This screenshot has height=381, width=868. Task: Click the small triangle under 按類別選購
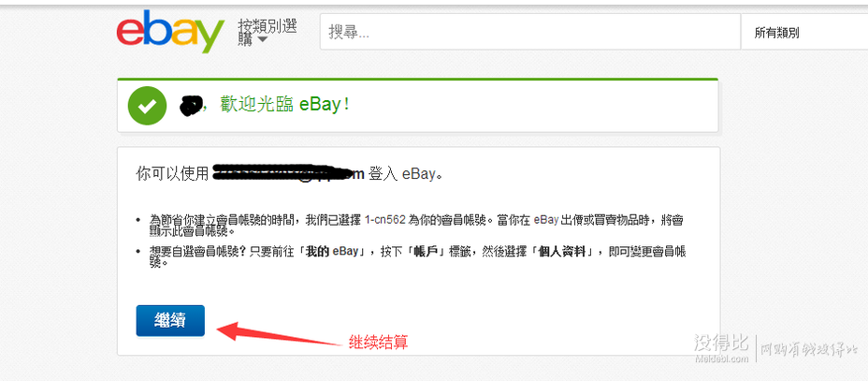pyautogui.click(x=263, y=39)
